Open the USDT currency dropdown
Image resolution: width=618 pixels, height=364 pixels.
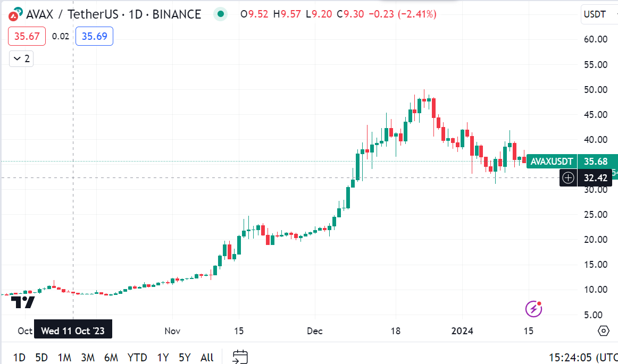click(x=598, y=14)
